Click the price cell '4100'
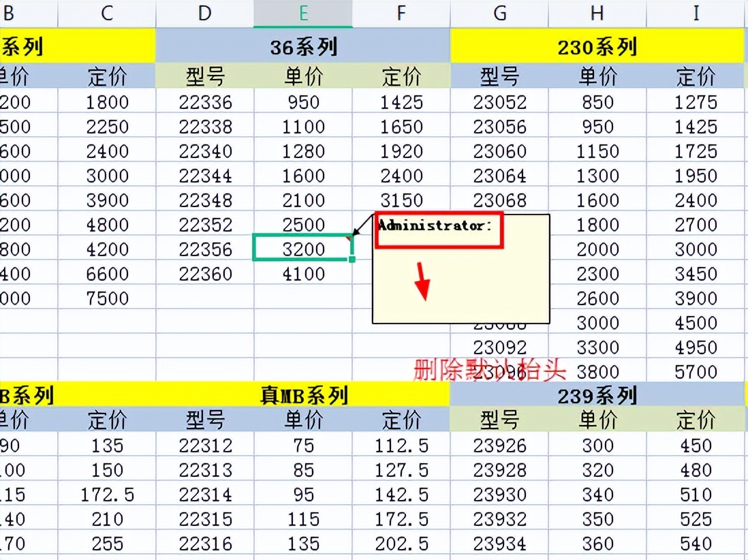Viewport: 748px width, 560px height. click(x=303, y=274)
